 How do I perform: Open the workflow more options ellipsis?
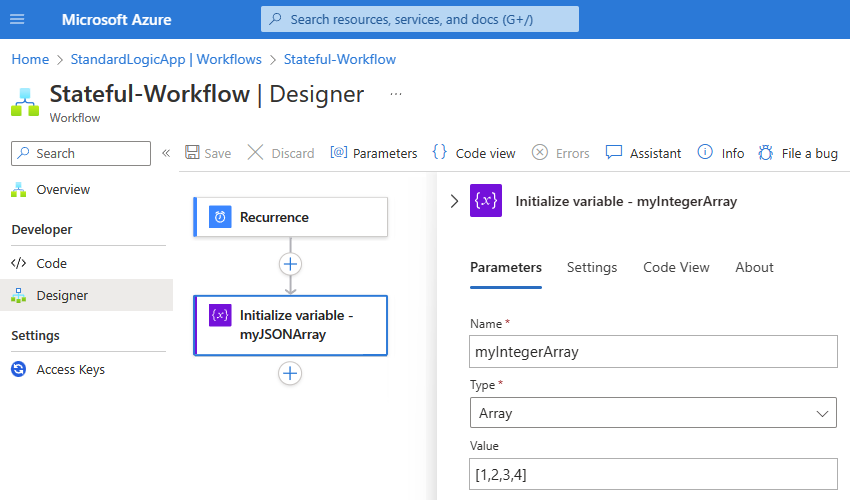(x=396, y=94)
